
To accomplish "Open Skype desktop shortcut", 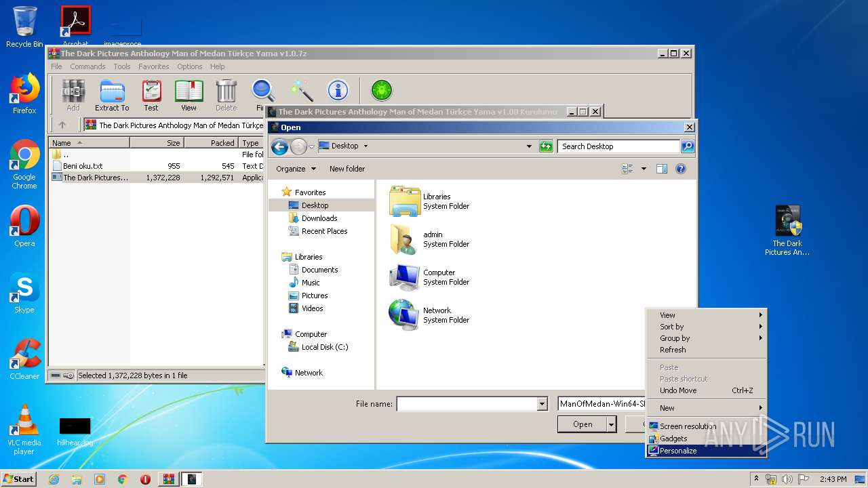I will [x=24, y=293].
